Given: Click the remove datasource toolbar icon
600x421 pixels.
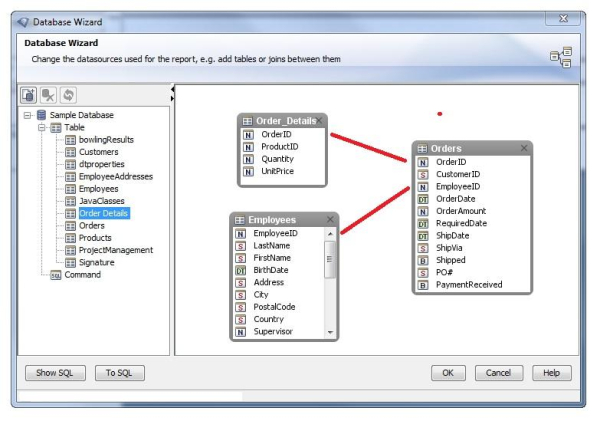Looking at the screenshot, I should pos(48,94).
